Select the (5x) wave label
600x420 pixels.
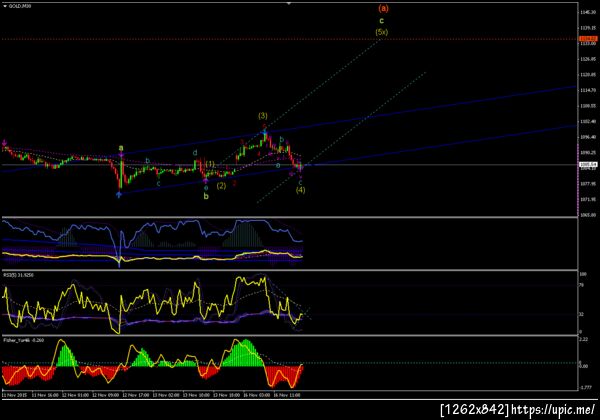tap(382, 32)
